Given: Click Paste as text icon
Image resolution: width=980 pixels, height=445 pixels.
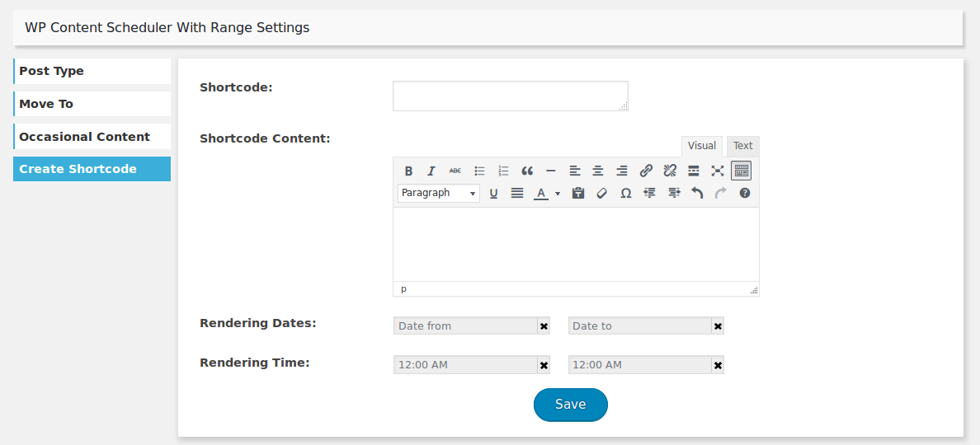Looking at the screenshot, I should (578, 194).
